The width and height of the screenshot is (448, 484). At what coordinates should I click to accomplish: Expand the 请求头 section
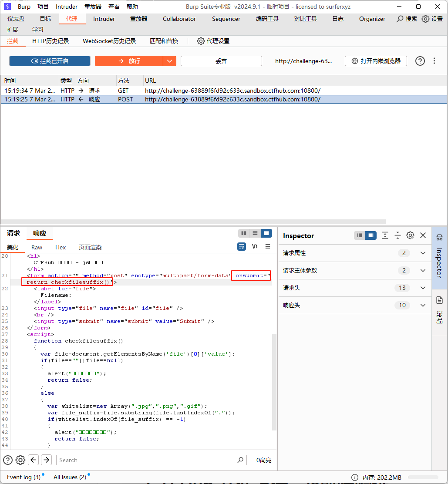[355, 288]
